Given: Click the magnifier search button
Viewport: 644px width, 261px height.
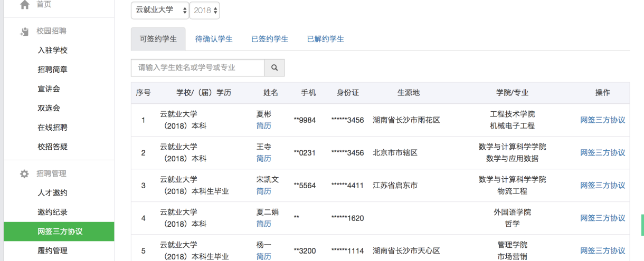Looking at the screenshot, I should coord(274,68).
